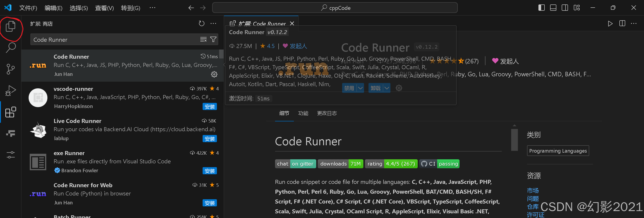
Task: Install Live Code Runner extension
Action: pos(210,139)
